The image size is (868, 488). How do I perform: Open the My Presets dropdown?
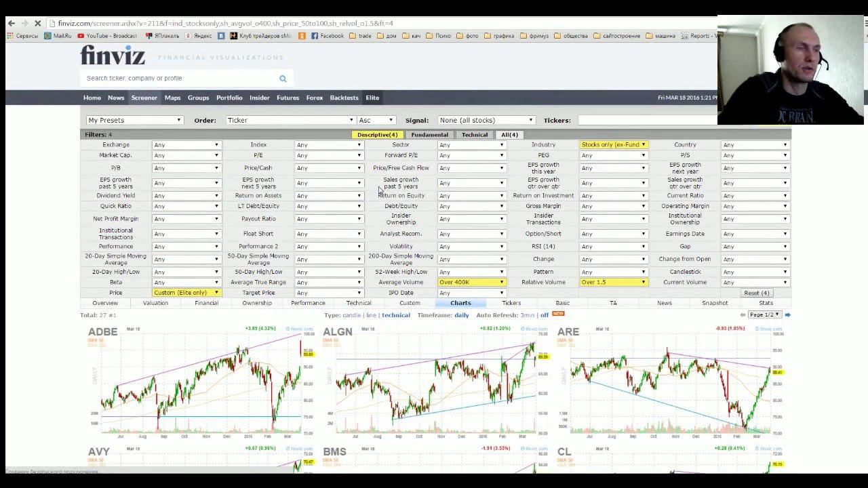coord(134,120)
